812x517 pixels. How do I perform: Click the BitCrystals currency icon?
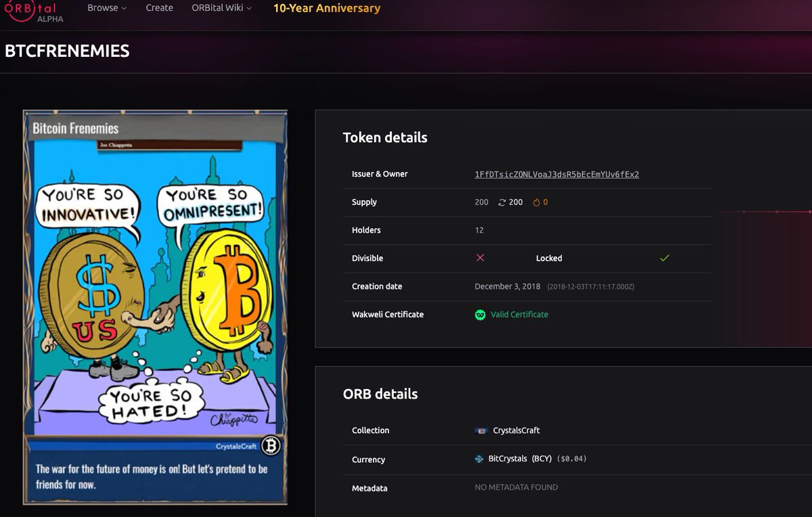(x=480, y=459)
